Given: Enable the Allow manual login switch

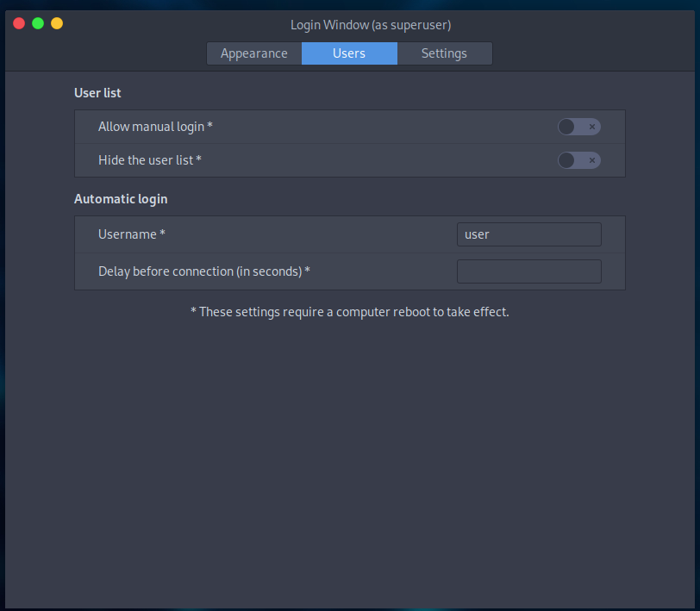Looking at the screenshot, I should [x=578, y=127].
